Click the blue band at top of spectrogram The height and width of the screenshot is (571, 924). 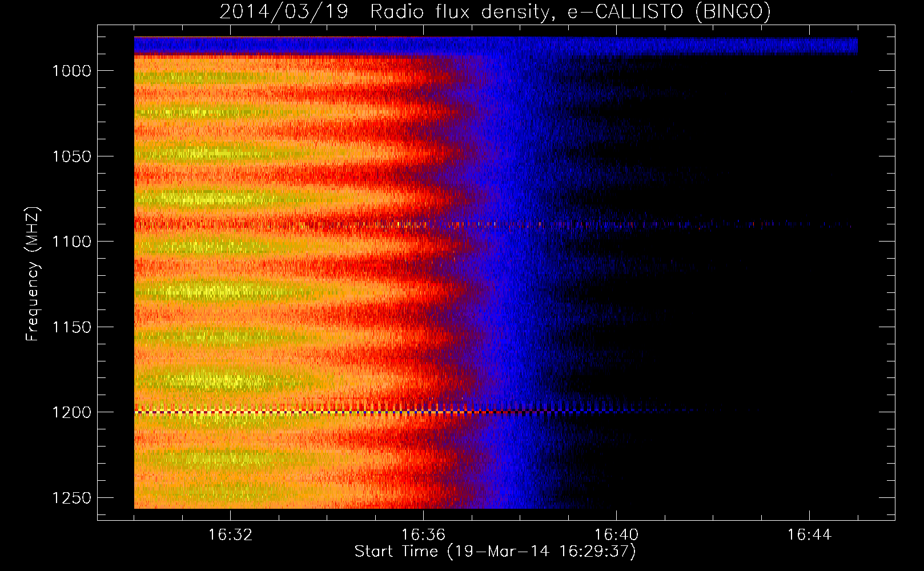(x=496, y=46)
